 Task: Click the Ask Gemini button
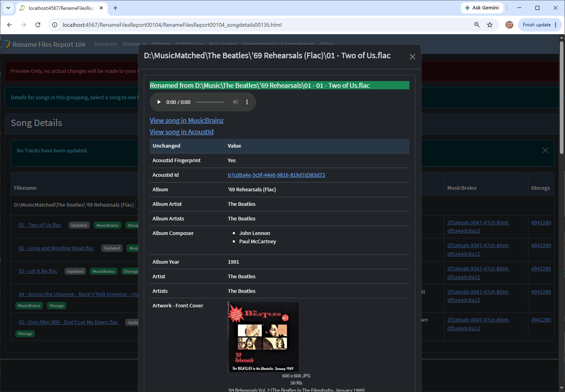482,8
